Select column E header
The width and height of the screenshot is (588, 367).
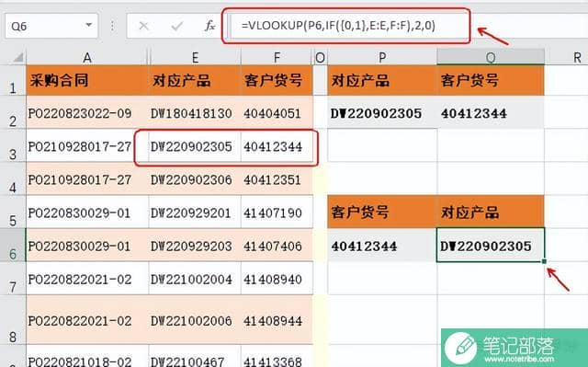[195, 57]
